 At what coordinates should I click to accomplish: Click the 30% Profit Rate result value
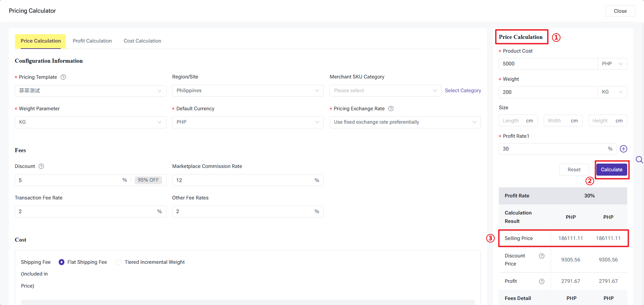click(x=589, y=196)
